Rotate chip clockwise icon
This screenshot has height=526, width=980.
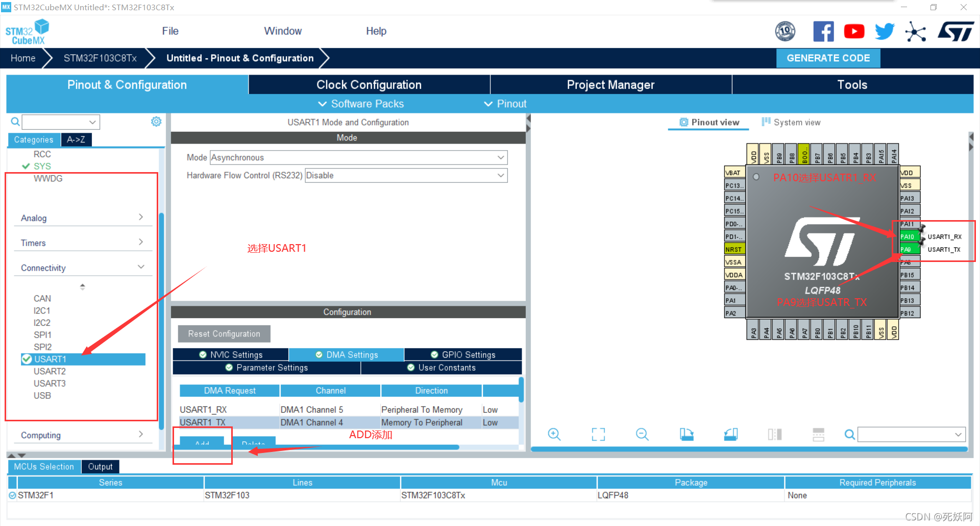[687, 435]
